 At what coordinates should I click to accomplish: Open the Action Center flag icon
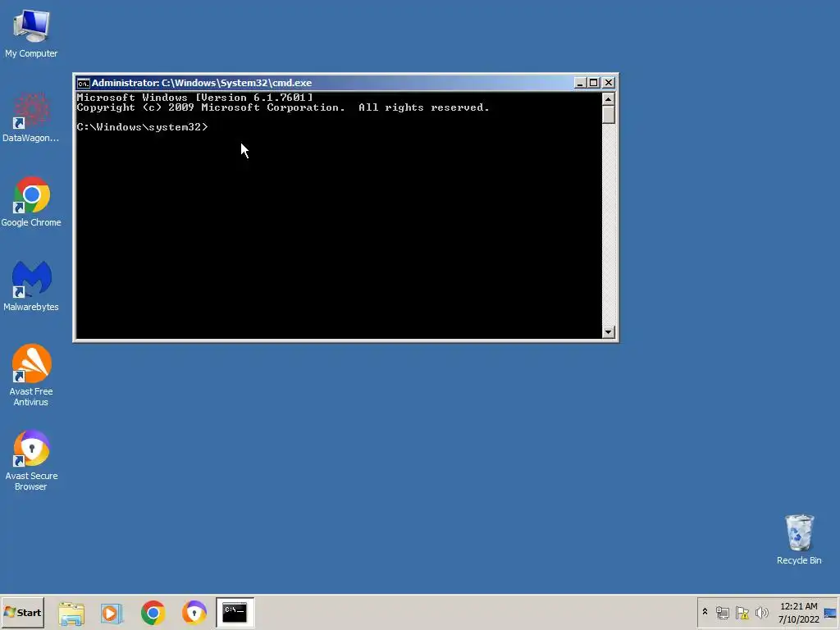coord(742,612)
